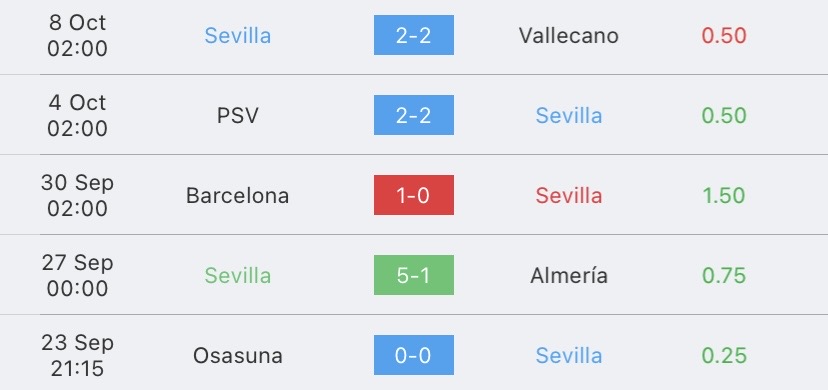
Task: Click the 0.75 handicap value
Action: pos(724,275)
